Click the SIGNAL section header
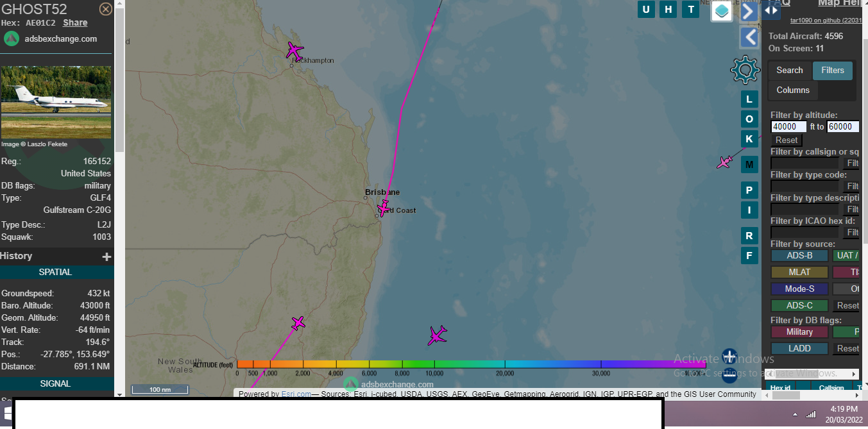Screen dimensions: 868x429 click(56, 384)
